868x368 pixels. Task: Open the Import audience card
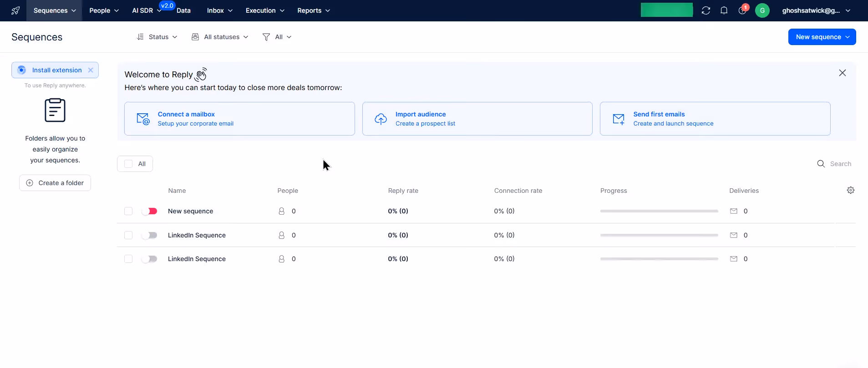pos(477,119)
